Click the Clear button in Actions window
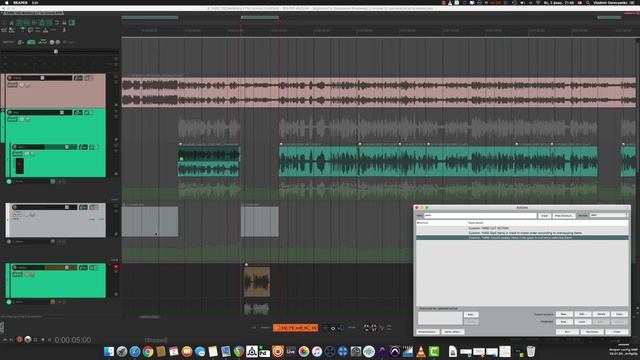640x360 pixels. 544,216
